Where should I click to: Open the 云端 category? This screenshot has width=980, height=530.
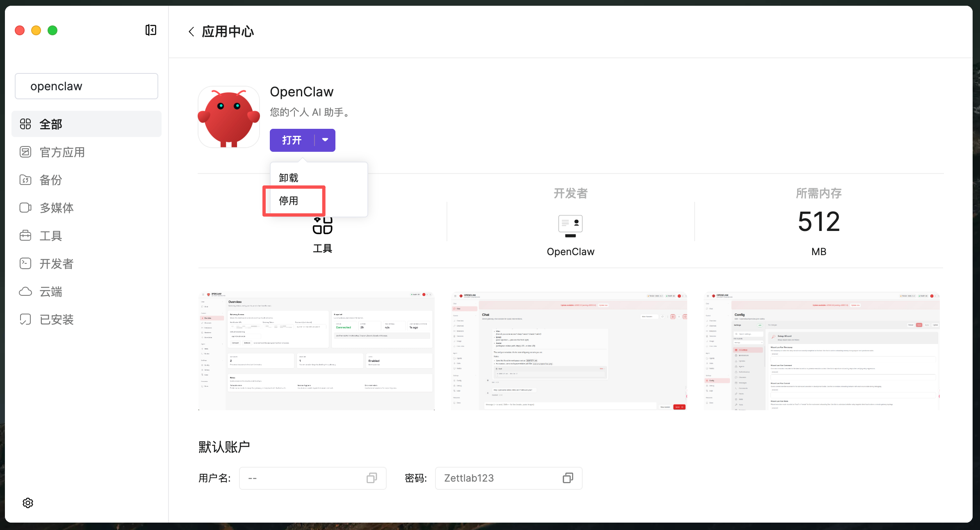[50, 292]
